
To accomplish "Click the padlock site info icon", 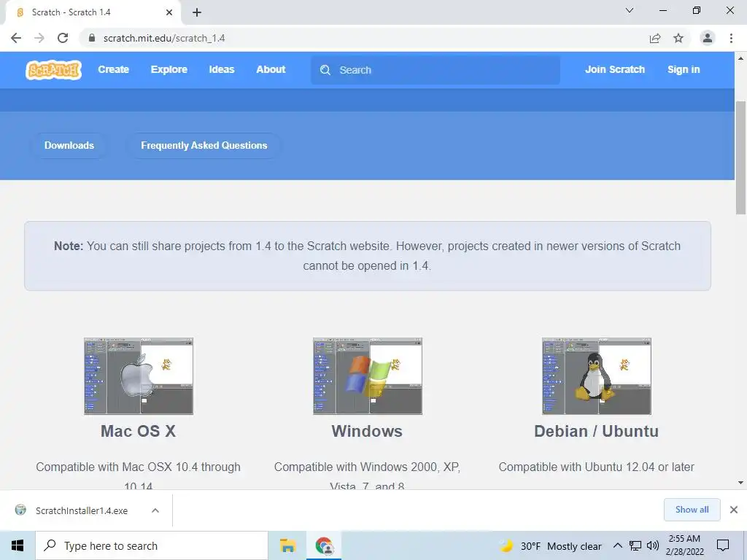I will click(x=92, y=38).
